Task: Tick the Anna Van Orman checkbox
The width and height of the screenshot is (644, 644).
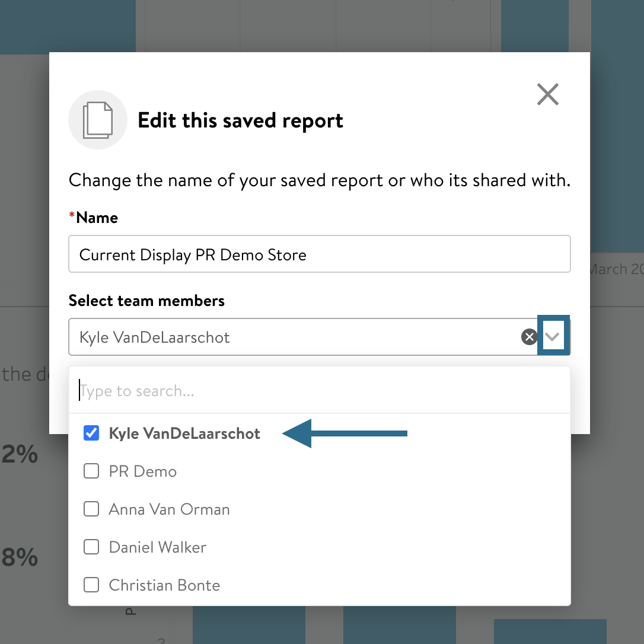Action: click(91, 509)
